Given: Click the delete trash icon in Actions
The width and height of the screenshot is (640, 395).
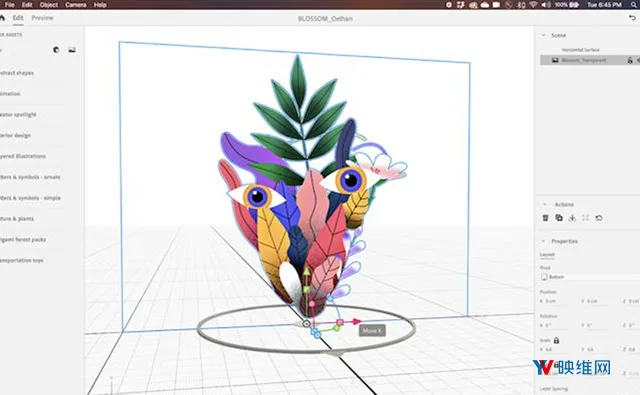Looking at the screenshot, I should 545,218.
